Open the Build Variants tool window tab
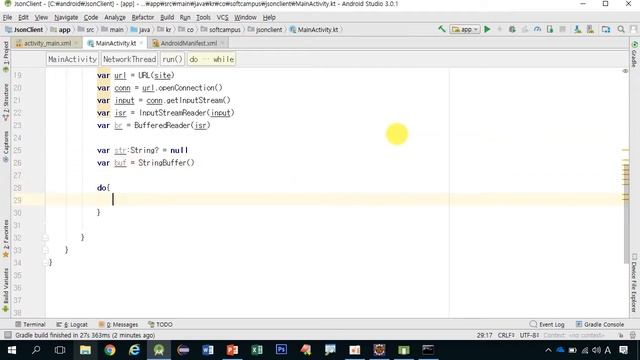This screenshot has width=640, height=360. click(6, 290)
